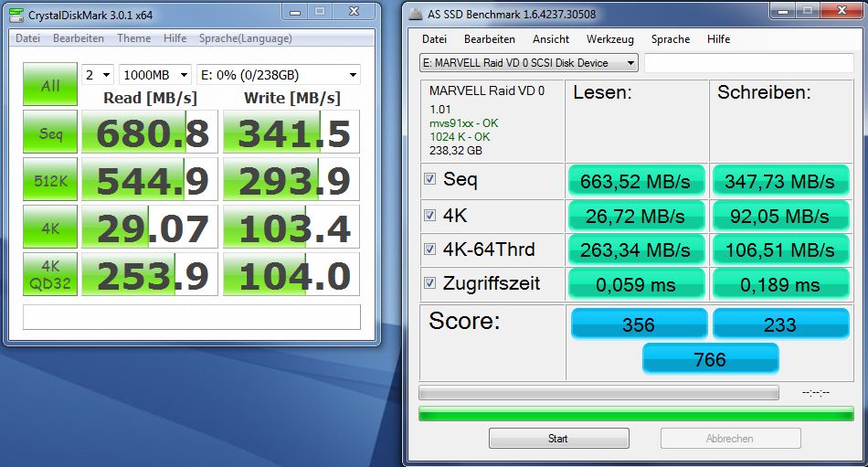The height and width of the screenshot is (467, 868).
Task: Minimize the AS SSD Benchmark window
Action: click(783, 11)
